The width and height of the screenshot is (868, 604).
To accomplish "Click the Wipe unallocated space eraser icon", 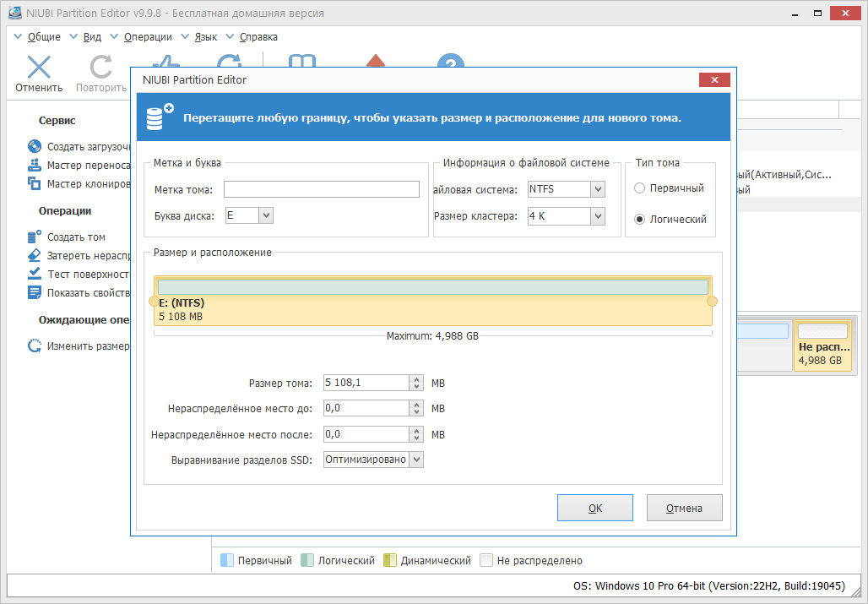I will tap(35, 255).
